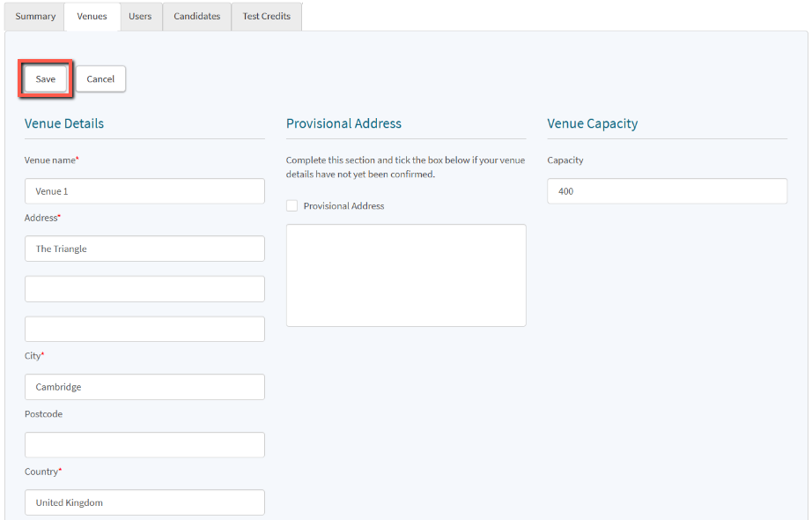Click the third empty address line field
Image resolution: width=812 pixels, height=520 pixels.
click(x=144, y=329)
